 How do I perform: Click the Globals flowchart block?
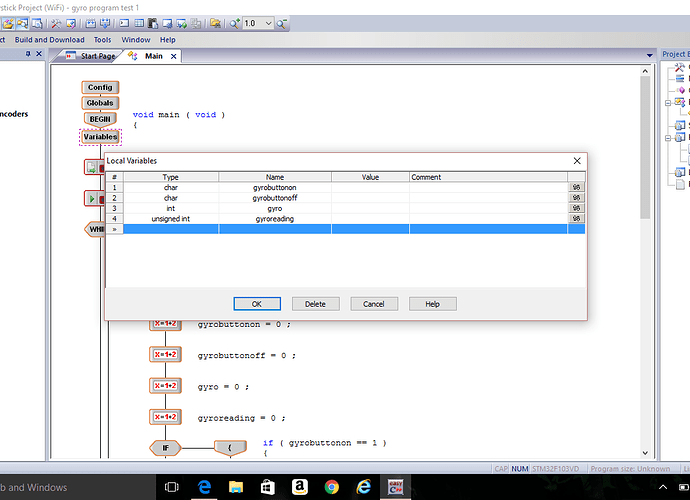coord(100,103)
